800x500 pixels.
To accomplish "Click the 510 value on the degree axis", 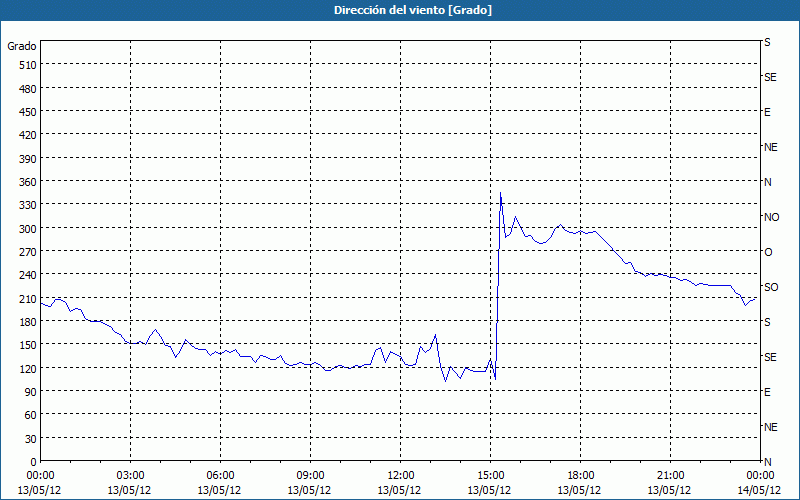I will click(x=28, y=65).
